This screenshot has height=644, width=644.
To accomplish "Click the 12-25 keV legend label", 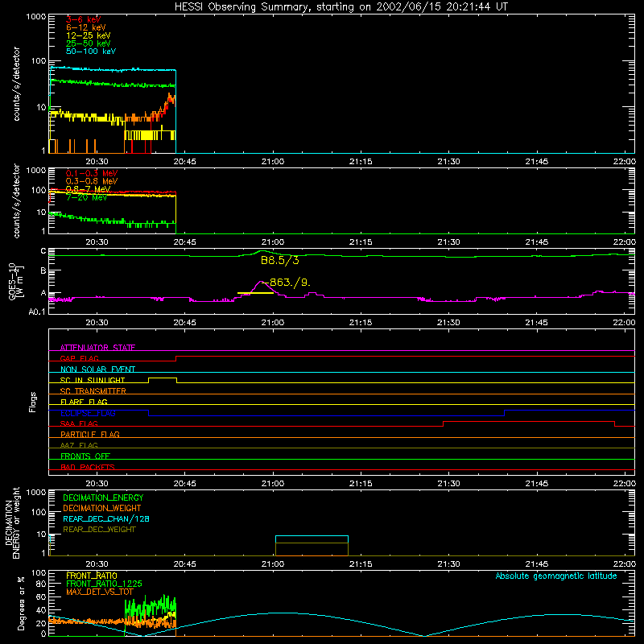I will click(x=89, y=35).
